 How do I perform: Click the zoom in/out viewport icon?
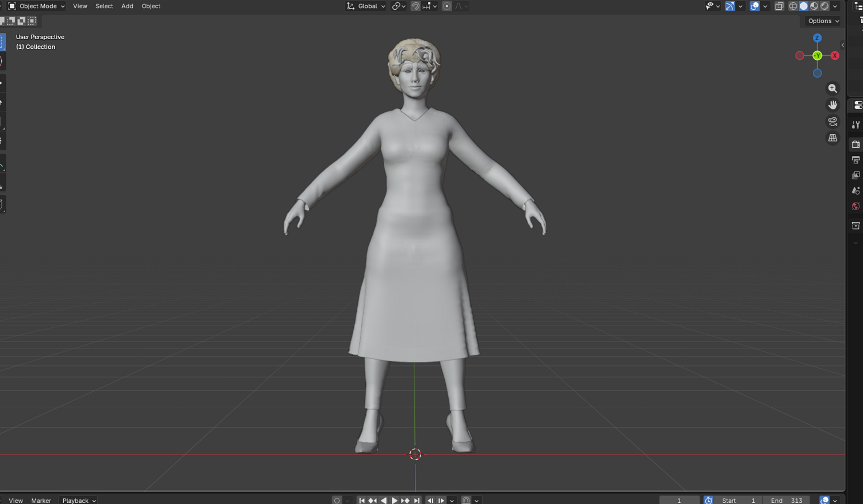[833, 89]
